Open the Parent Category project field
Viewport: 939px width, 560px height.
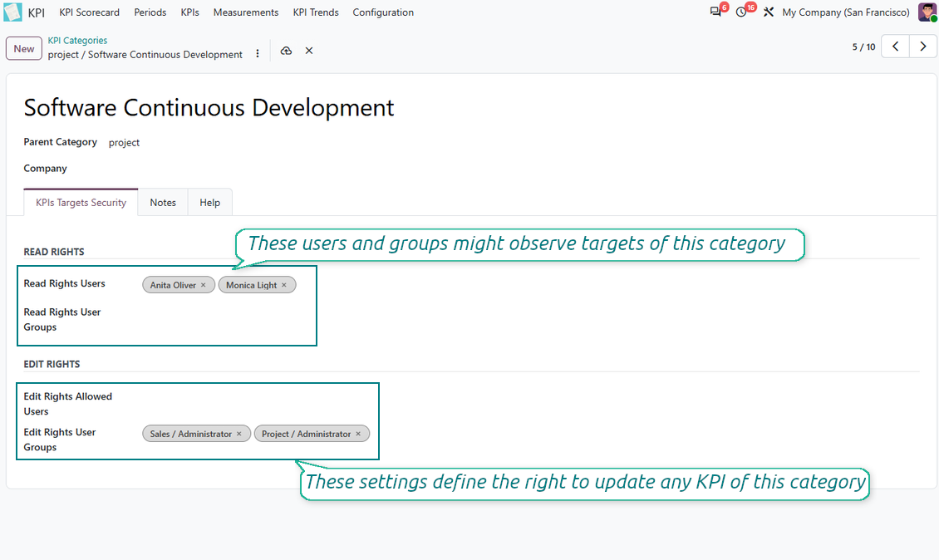[x=124, y=143]
